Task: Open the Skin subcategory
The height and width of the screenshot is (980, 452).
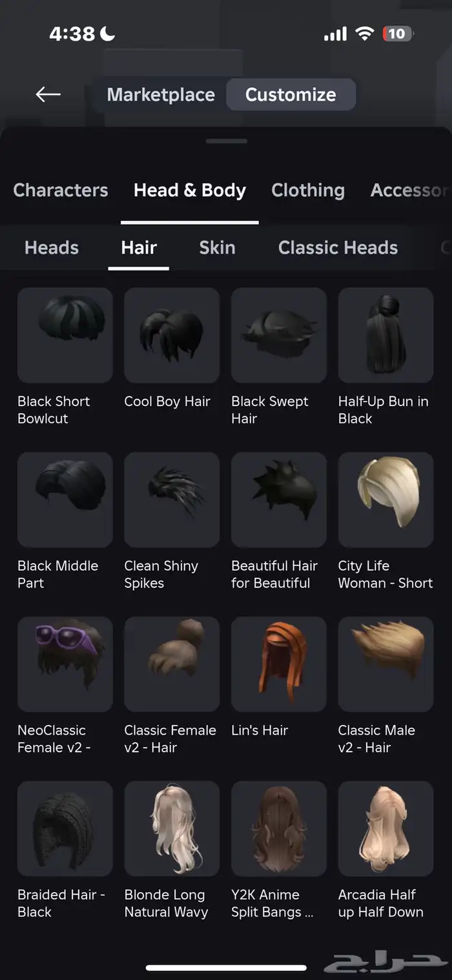Action: click(x=217, y=248)
